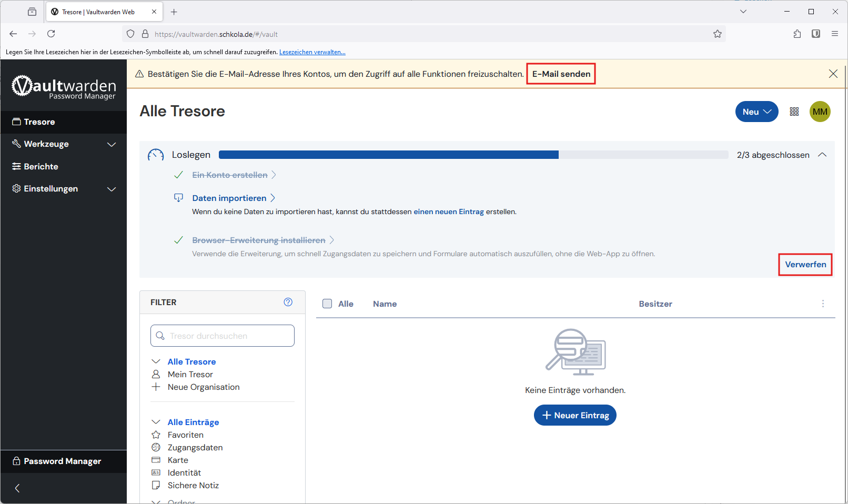848x504 pixels.
Task: Click the Name column header
Action: click(385, 304)
